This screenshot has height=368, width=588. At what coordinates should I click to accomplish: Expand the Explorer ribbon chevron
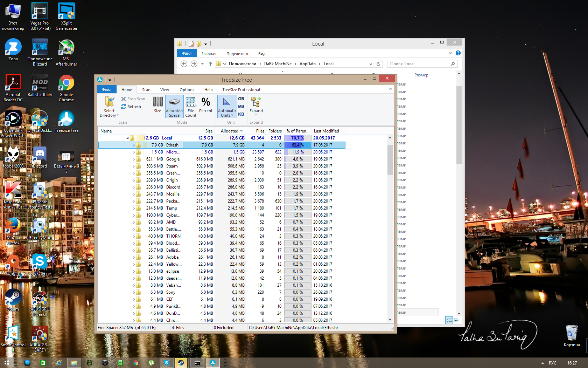450,53
